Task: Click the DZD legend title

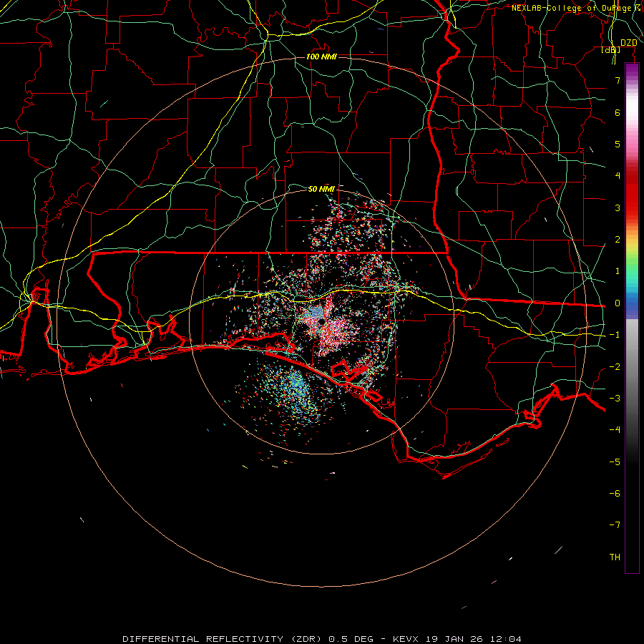Action: tap(628, 43)
